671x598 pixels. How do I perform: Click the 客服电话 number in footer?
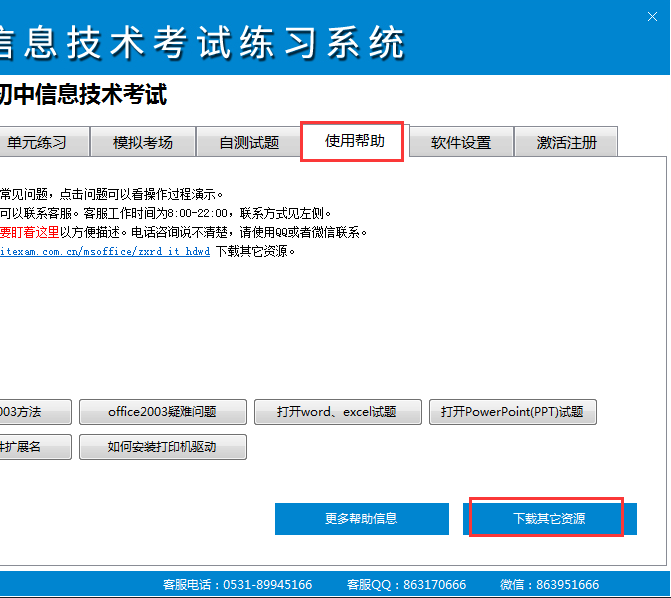(267, 585)
